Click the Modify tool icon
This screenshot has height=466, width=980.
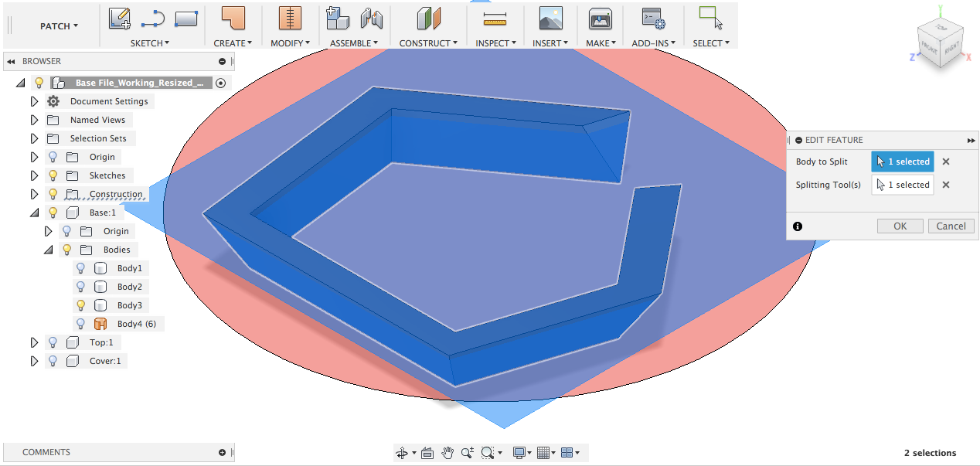[x=290, y=18]
